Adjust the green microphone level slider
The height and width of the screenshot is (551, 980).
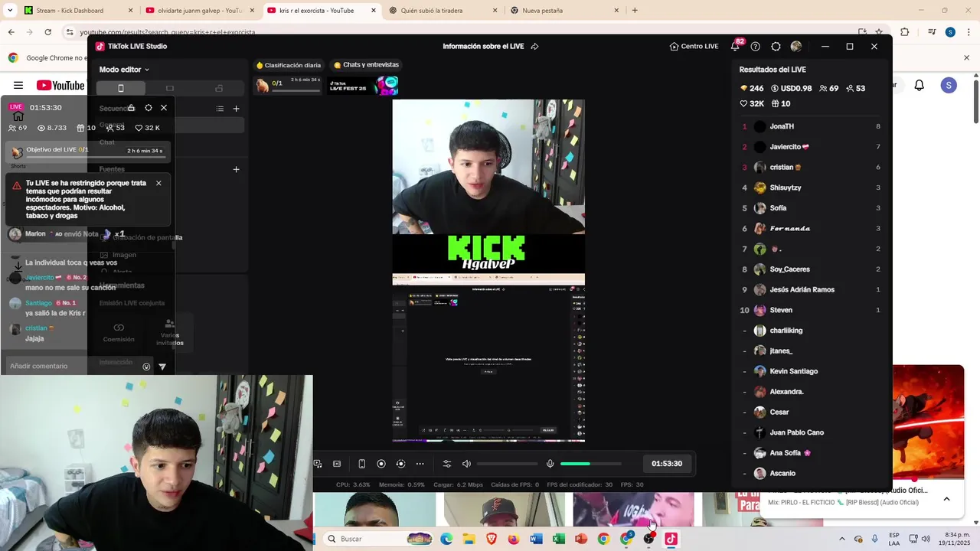(590, 464)
